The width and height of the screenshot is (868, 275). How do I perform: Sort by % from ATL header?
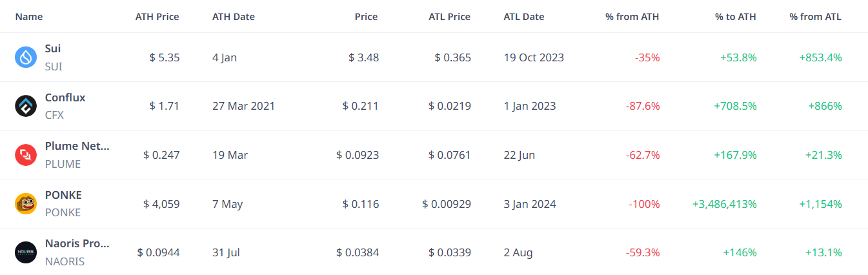click(816, 17)
